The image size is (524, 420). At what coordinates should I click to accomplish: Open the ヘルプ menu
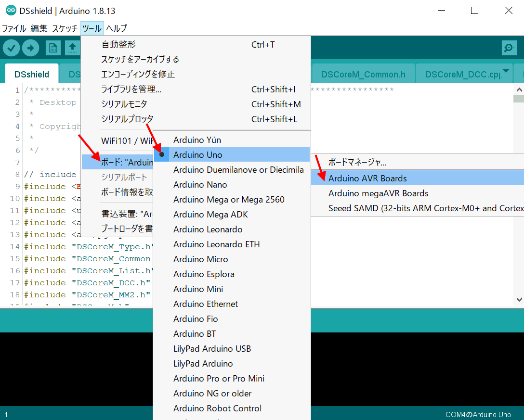tap(117, 28)
